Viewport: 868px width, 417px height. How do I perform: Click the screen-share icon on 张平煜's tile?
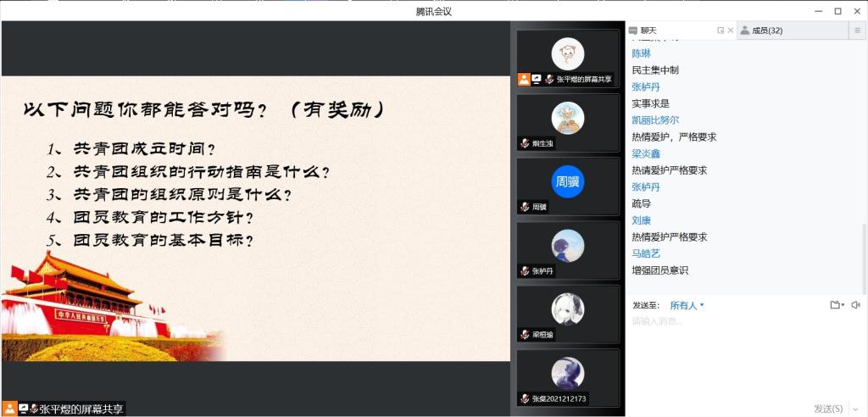537,79
